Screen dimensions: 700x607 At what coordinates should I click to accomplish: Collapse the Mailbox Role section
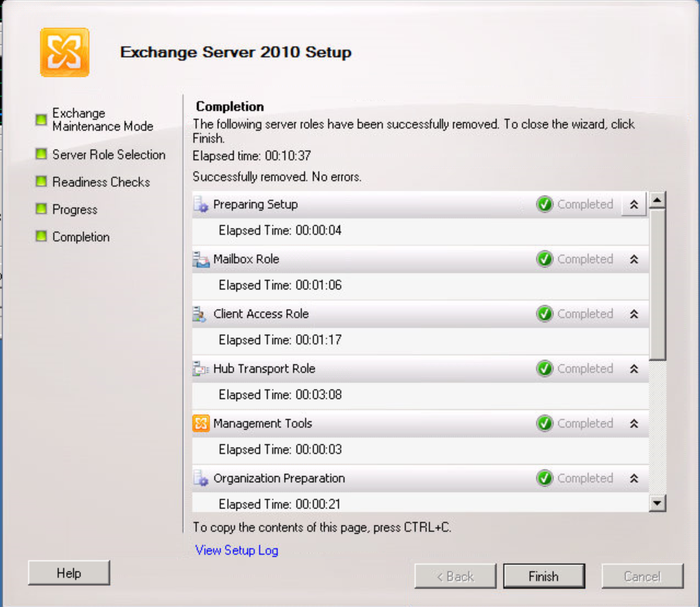(634, 259)
